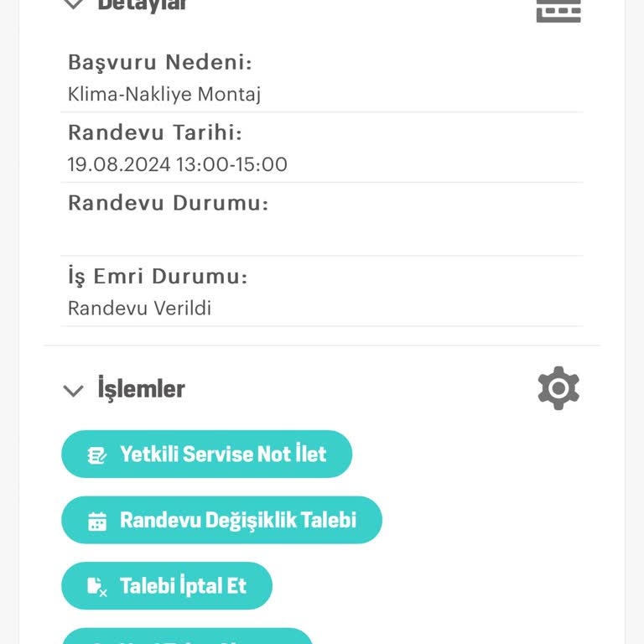
Task: Click the Randevu Durumu label
Action: point(168,203)
